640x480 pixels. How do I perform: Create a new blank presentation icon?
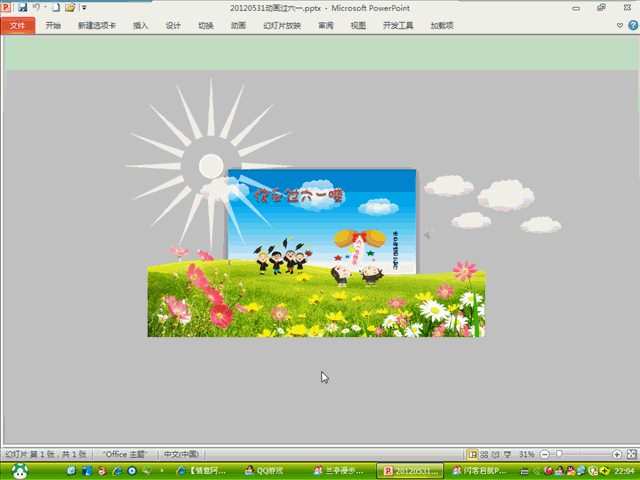coord(56,7)
